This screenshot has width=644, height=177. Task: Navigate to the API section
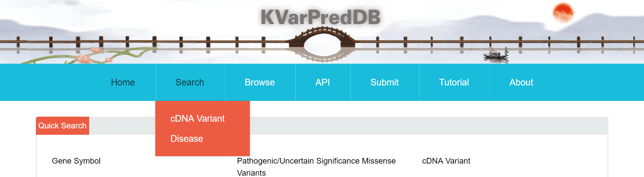point(323,82)
